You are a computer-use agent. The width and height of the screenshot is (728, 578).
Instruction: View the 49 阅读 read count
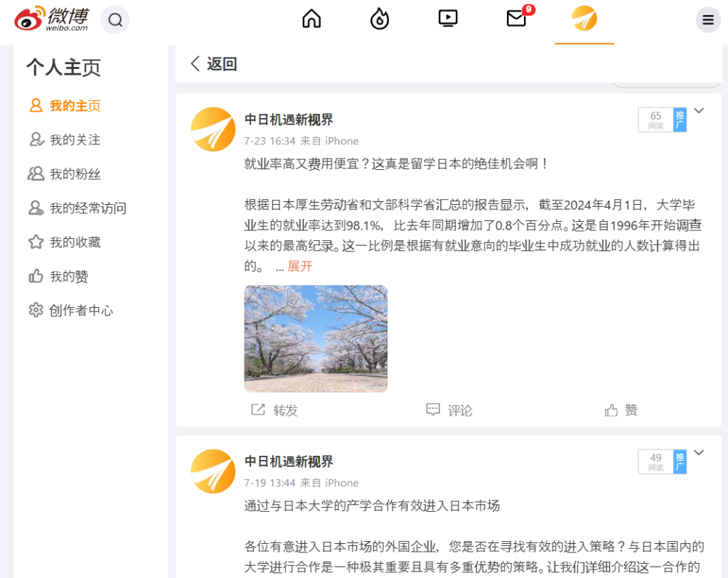pos(655,461)
